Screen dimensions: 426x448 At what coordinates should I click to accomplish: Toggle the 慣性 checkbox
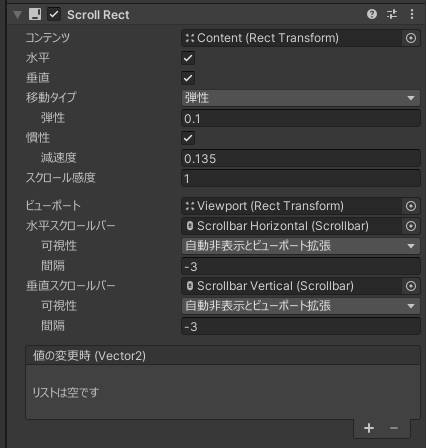(188, 138)
